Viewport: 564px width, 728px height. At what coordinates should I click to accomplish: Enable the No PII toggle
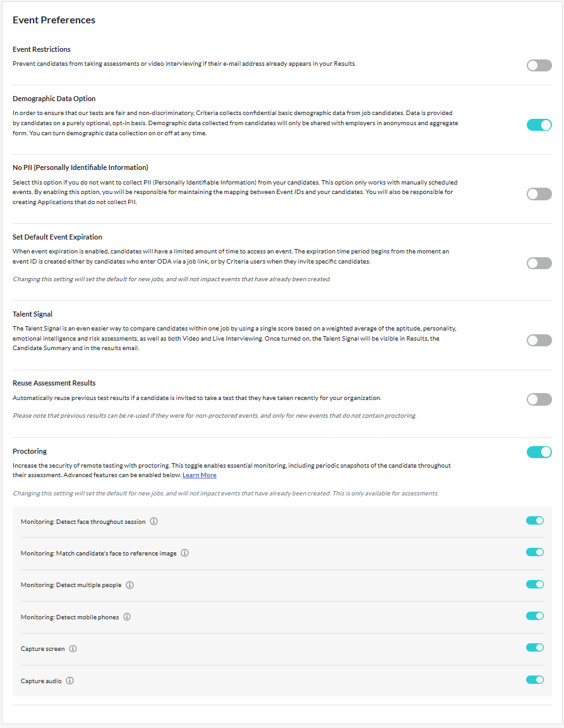(x=539, y=194)
